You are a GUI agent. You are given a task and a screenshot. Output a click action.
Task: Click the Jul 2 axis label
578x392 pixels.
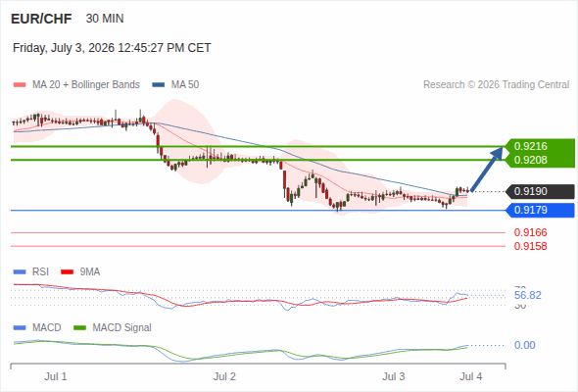(x=224, y=377)
